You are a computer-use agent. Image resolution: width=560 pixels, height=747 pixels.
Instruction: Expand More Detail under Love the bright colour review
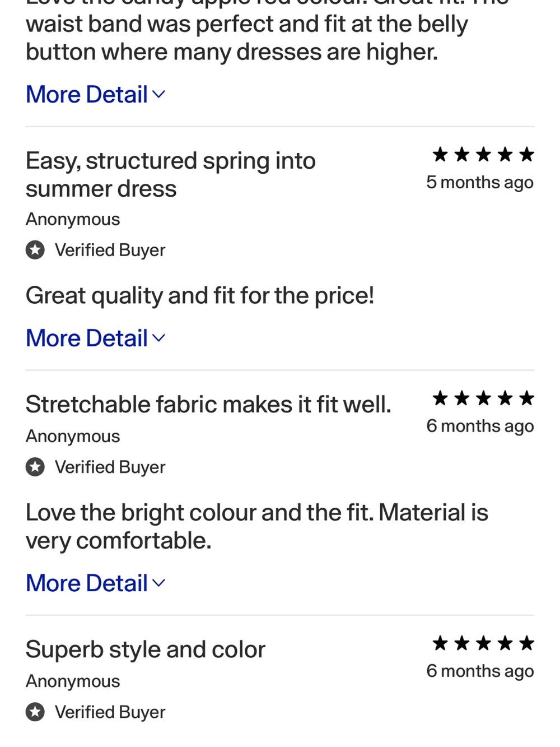click(x=96, y=583)
